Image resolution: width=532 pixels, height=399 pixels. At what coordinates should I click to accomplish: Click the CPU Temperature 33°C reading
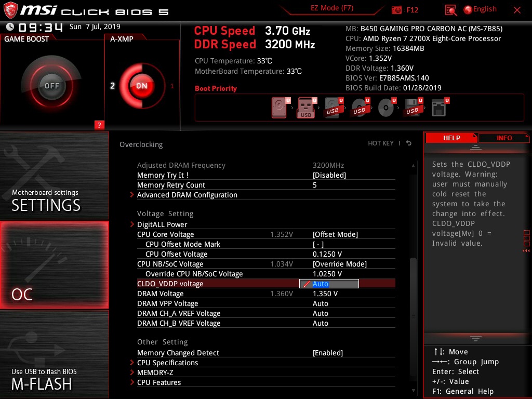point(233,61)
